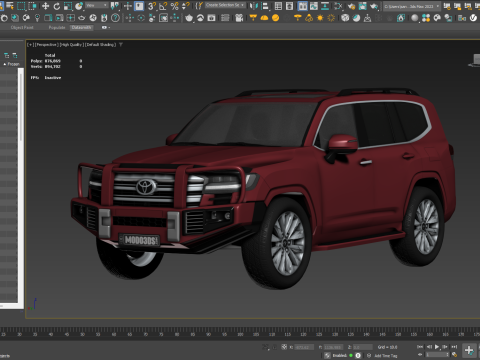Go to the end frame

pyautogui.click(x=454, y=347)
